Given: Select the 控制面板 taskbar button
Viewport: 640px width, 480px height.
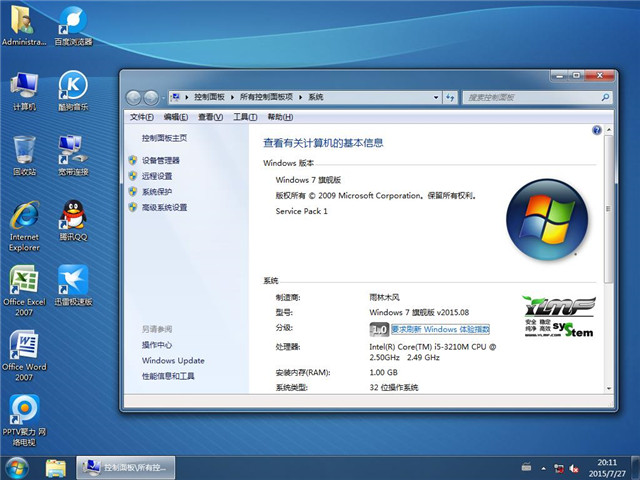Looking at the screenshot, I should (x=126, y=468).
